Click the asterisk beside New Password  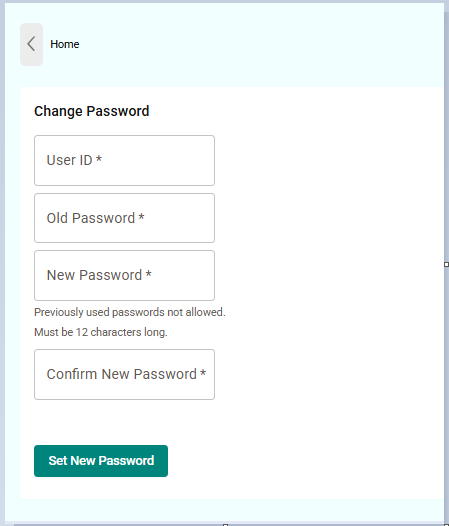(149, 273)
